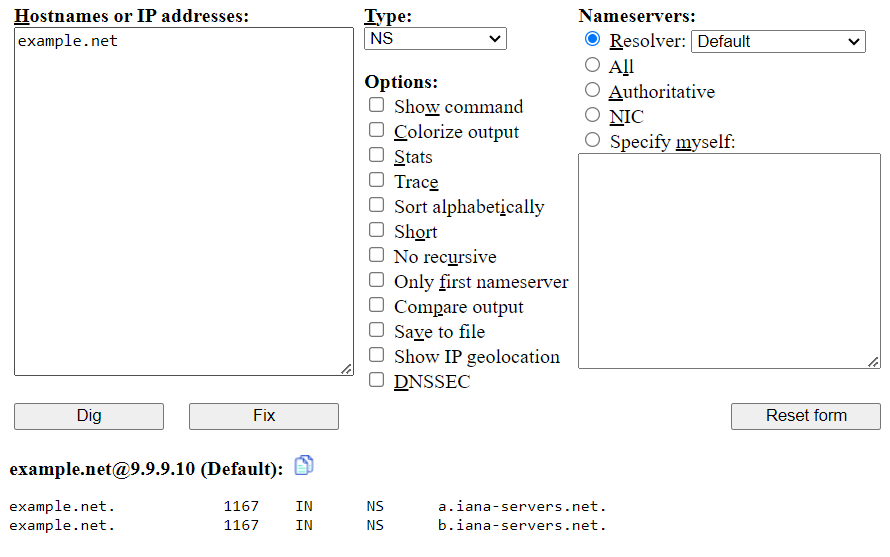
Task: Toggle the Trace checkbox
Action: click(x=376, y=180)
